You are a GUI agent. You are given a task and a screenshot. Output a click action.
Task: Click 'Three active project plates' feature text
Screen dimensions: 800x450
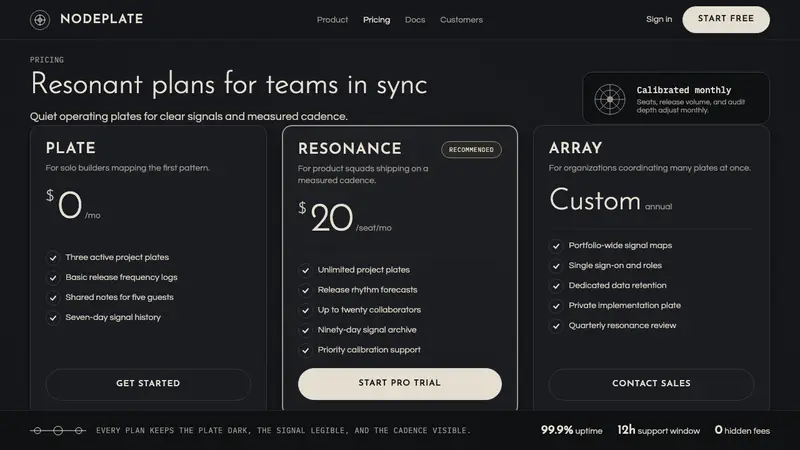click(117, 257)
